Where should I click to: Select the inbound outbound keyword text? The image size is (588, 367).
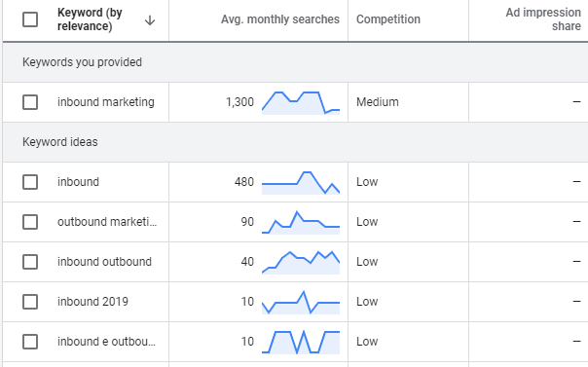[x=104, y=262]
